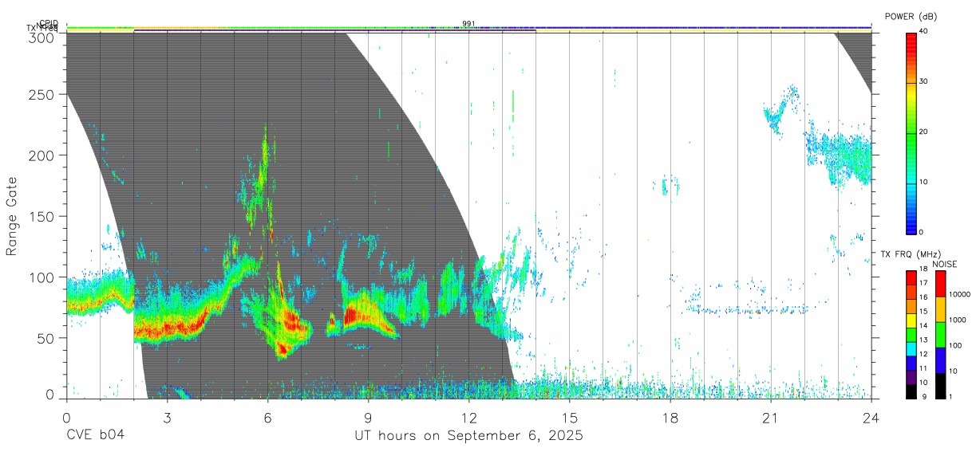Click the POWER (dB) gradient color bar
The width and height of the screenshot is (980, 452).
[x=911, y=132]
